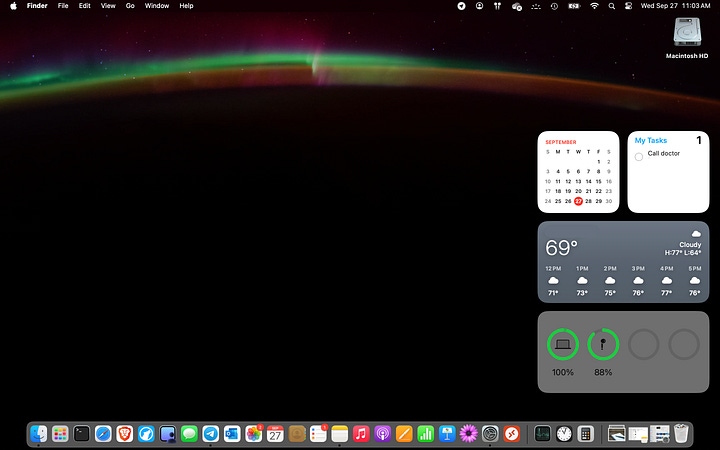
Task: Launch Music app from the Dock
Action: pos(361,433)
